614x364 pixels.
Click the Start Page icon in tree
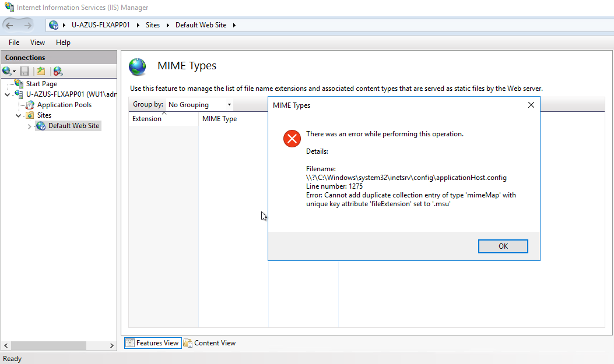(19, 84)
